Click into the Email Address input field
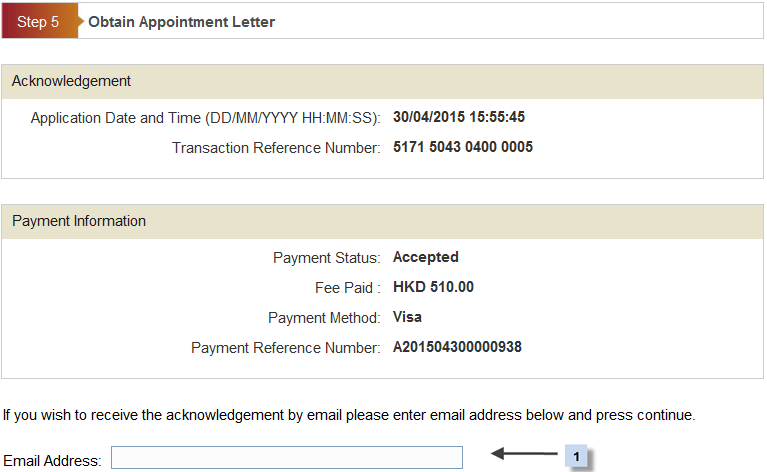 pos(287,458)
